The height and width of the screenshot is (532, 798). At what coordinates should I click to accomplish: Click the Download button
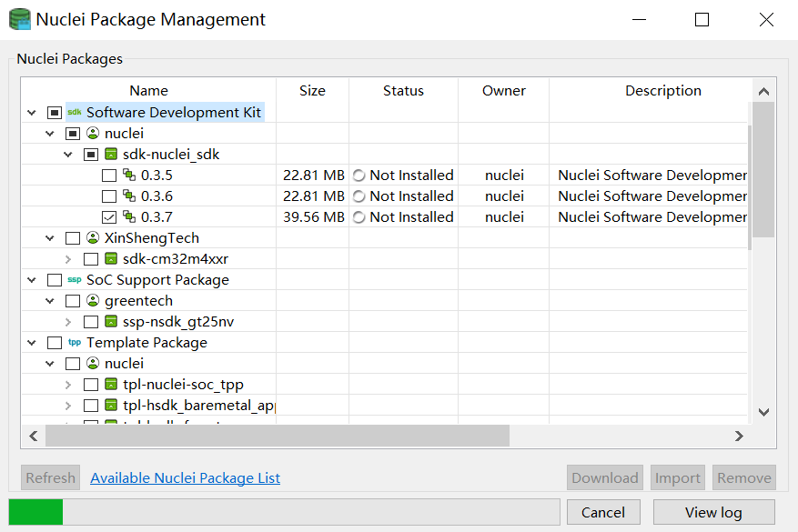pyautogui.click(x=604, y=477)
